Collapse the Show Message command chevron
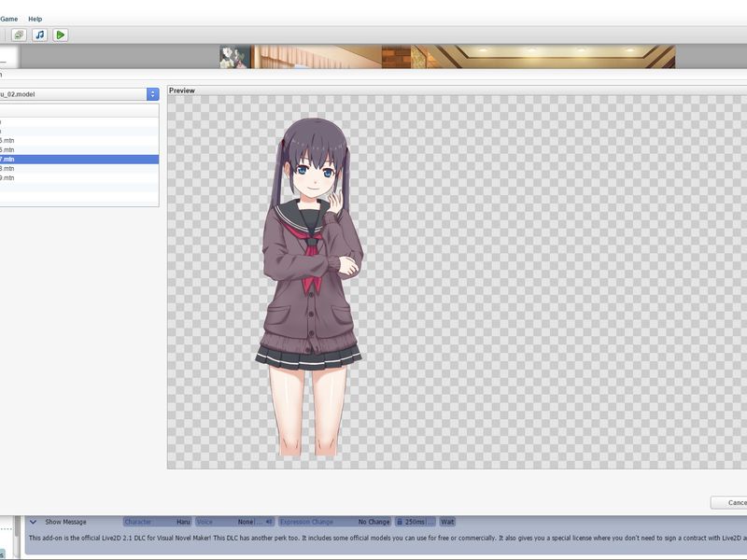The image size is (747, 560). click(x=34, y=522)
